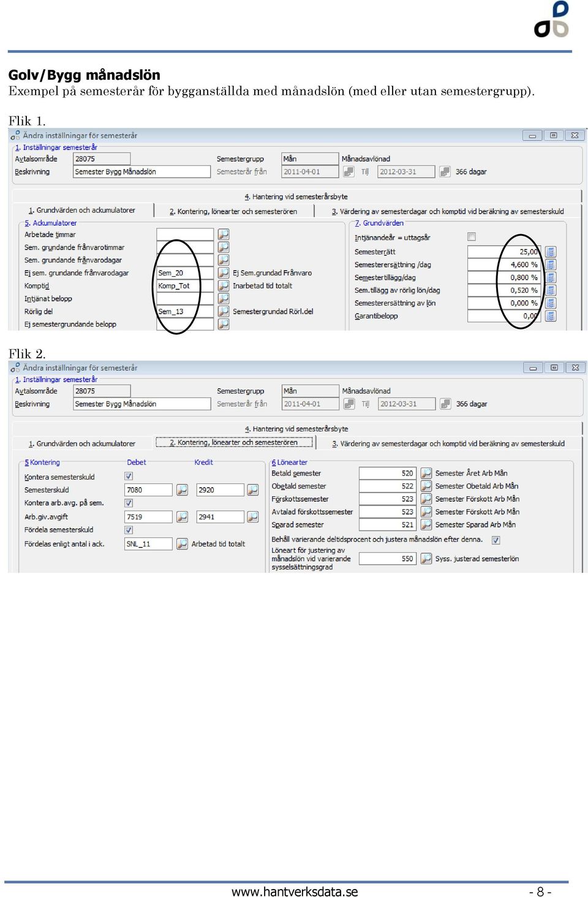Click calculator icon for Semesterersättning av lön

pyautogui.click(x=551, y=303)
